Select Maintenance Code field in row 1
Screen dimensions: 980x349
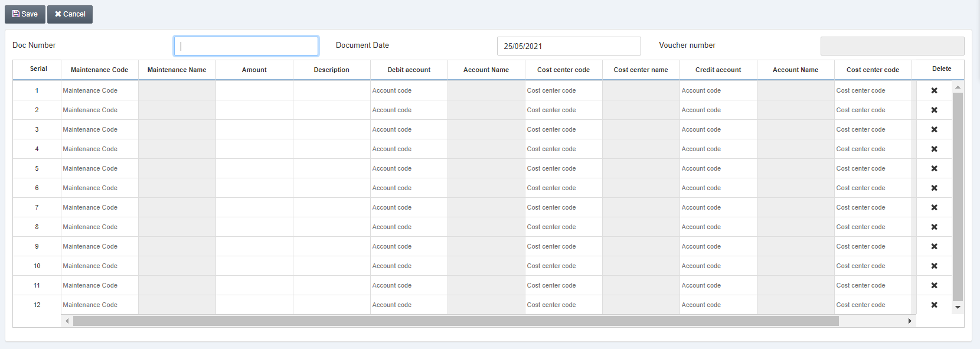[100, 90]
